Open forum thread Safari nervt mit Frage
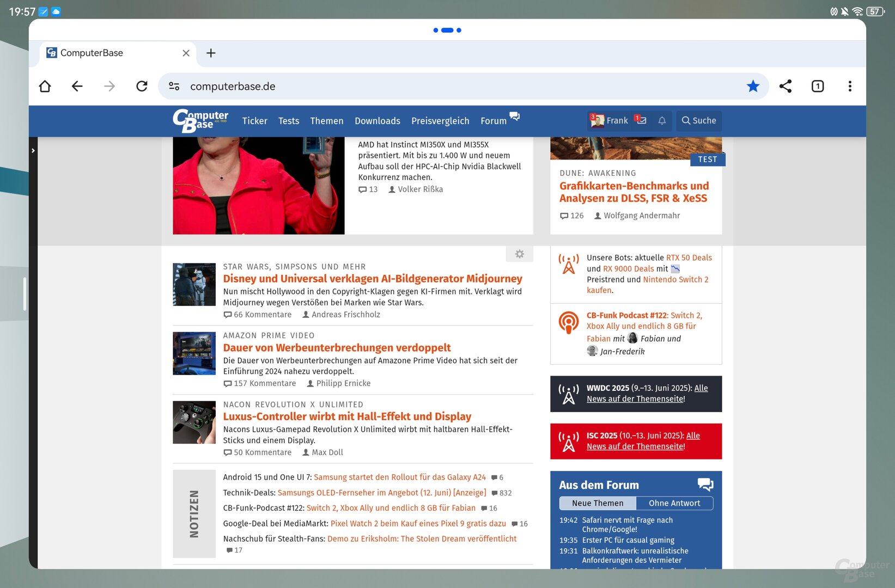 click(x=627, y=524)
